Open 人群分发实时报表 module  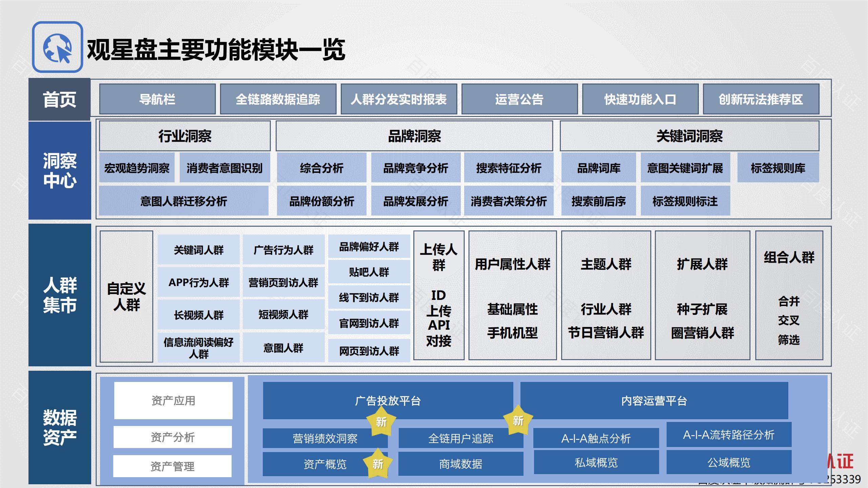399,99
